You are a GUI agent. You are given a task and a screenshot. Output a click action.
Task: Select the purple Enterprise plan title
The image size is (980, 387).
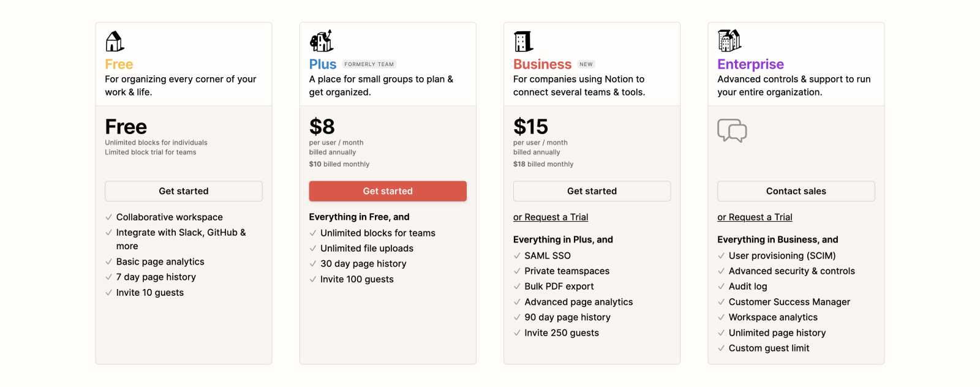pyautogui.click(x=750, y=64)
